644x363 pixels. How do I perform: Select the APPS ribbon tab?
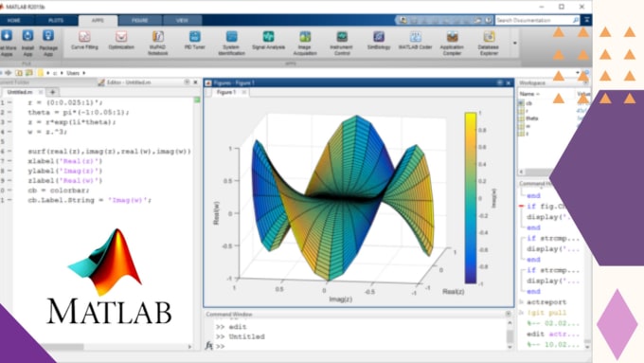click(x=98, y=20)
